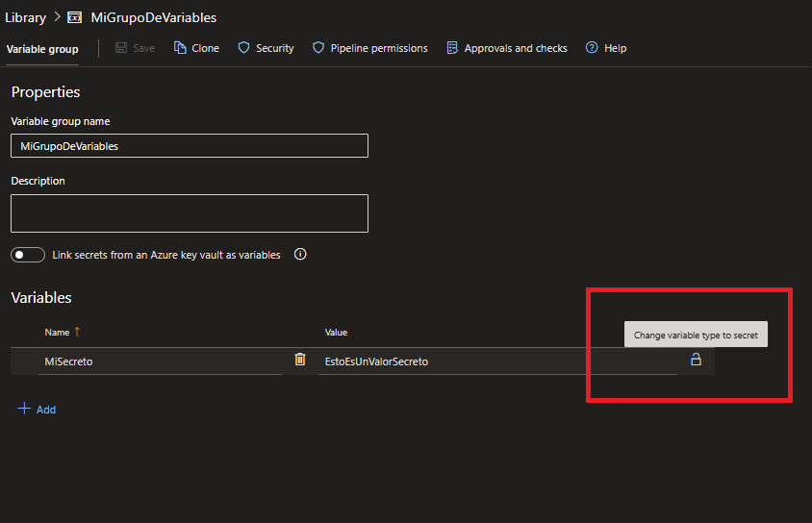Open Approvals and checks
The width and height of the screenshot is (812, 523).
(x=506, y=48)
